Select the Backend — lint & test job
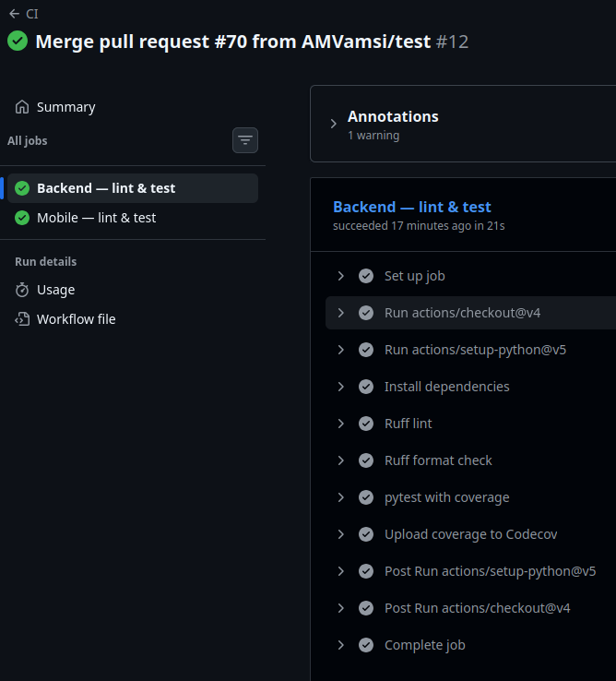 133,188
